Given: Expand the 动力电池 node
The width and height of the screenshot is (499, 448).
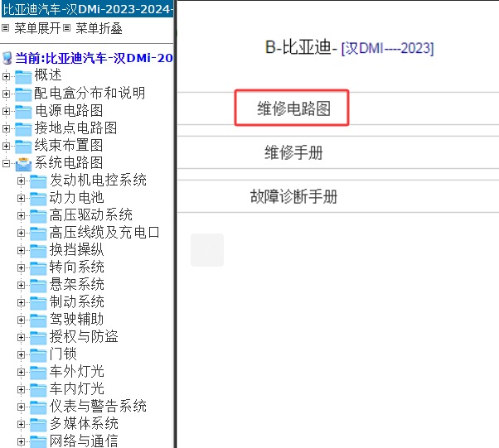Looking at the screenshot, I should 21,199.
